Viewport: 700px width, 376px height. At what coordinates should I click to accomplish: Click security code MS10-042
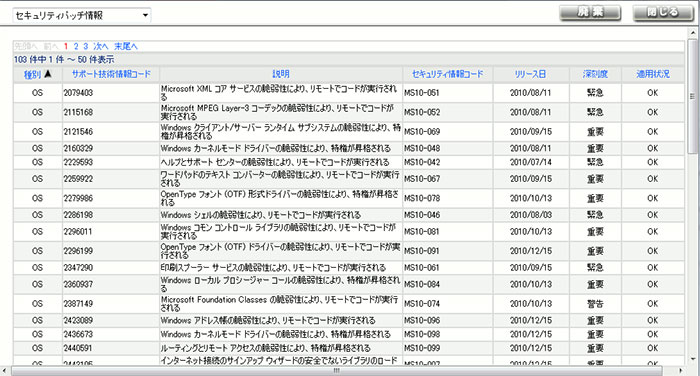pyautogui.click(x=422, y=162)
